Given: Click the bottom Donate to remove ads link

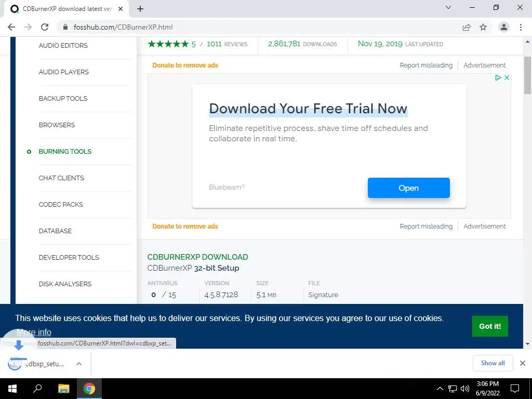Looking at the screenshot, I should pos(185,227).
